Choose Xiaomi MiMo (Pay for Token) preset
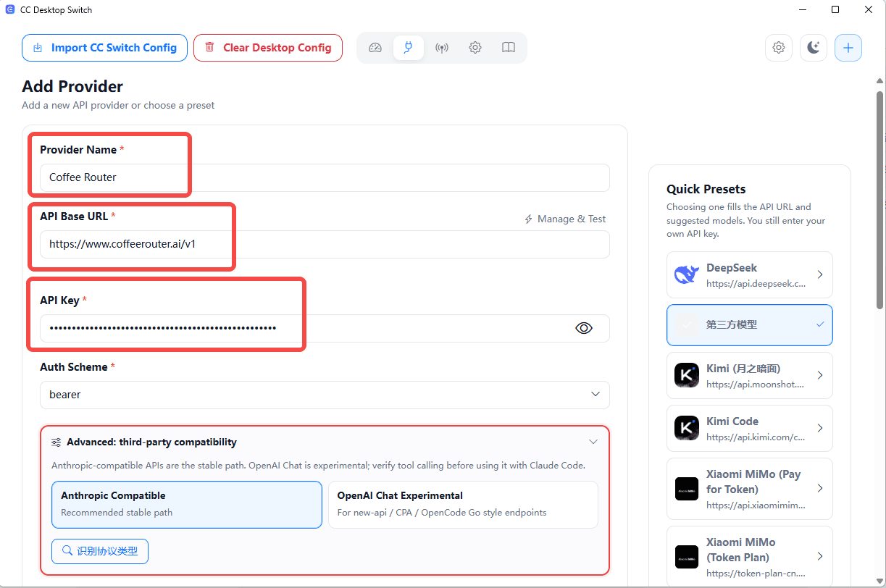 pyautogui.click(x=750, y=489)
